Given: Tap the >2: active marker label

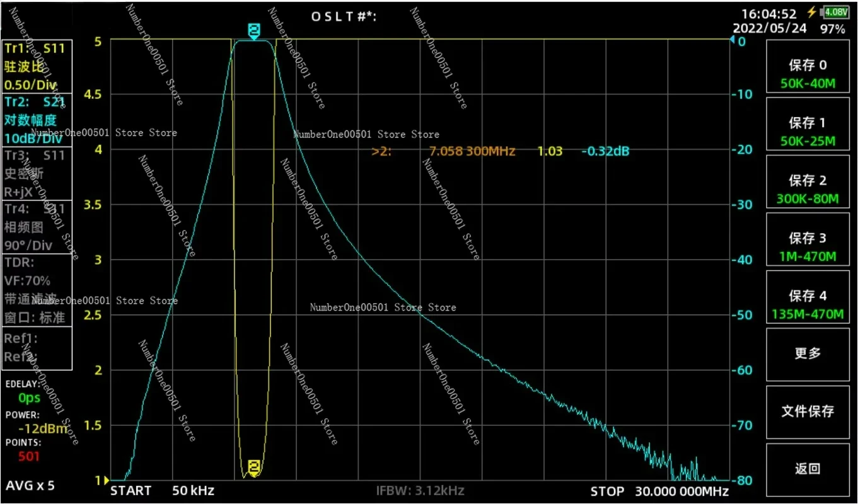Looking at the screenshot, I should (381, 151).
